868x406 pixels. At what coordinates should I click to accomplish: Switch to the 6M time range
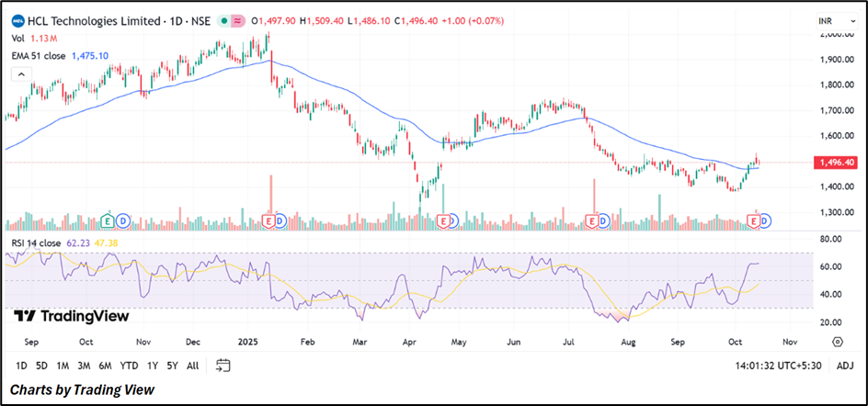106,366
